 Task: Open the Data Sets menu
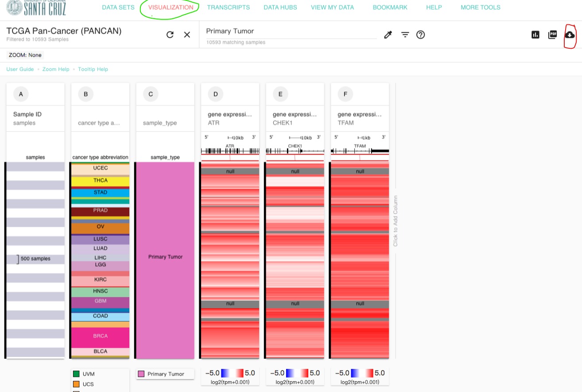(x=118, y=8)
